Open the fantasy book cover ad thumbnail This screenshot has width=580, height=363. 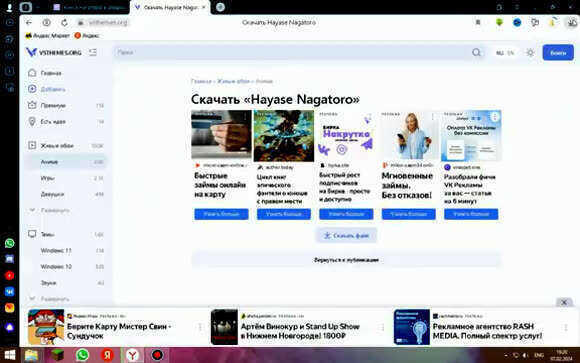284,136
